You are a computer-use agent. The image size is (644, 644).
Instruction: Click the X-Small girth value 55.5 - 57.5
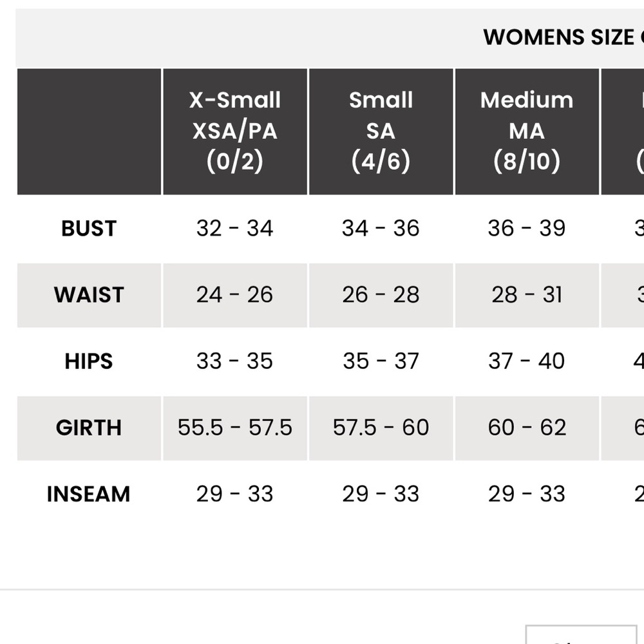[235, 428]
